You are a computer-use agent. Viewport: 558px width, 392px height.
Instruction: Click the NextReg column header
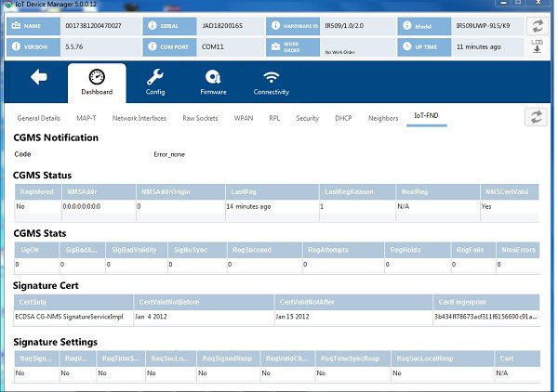pyautogui.click(x=438, y=192)
